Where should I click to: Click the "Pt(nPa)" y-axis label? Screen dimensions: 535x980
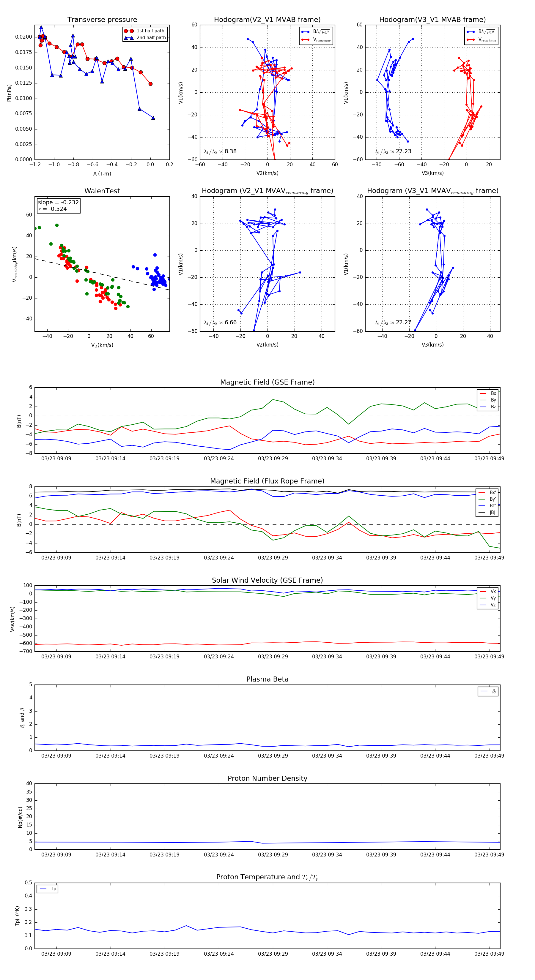click(x=9, y=92)
